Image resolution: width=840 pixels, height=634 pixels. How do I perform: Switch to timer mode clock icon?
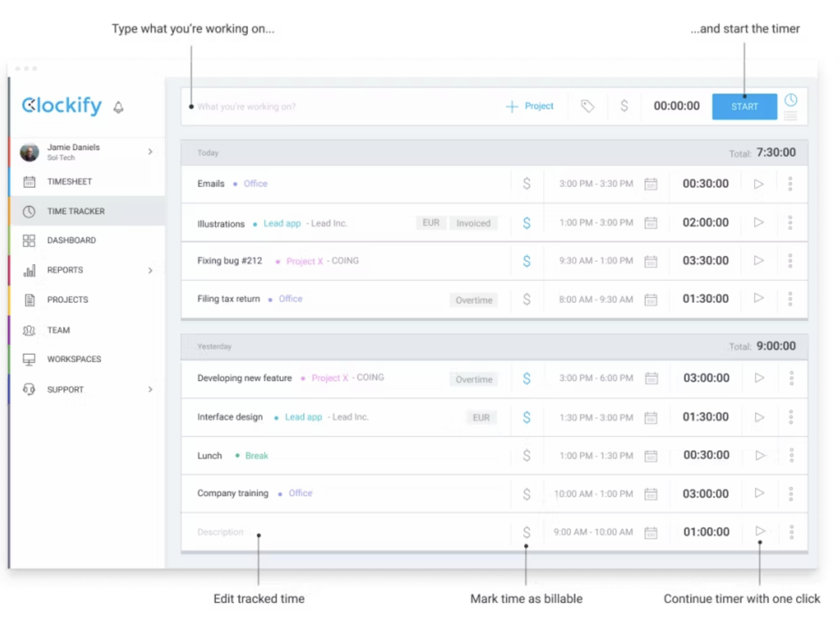791,100
